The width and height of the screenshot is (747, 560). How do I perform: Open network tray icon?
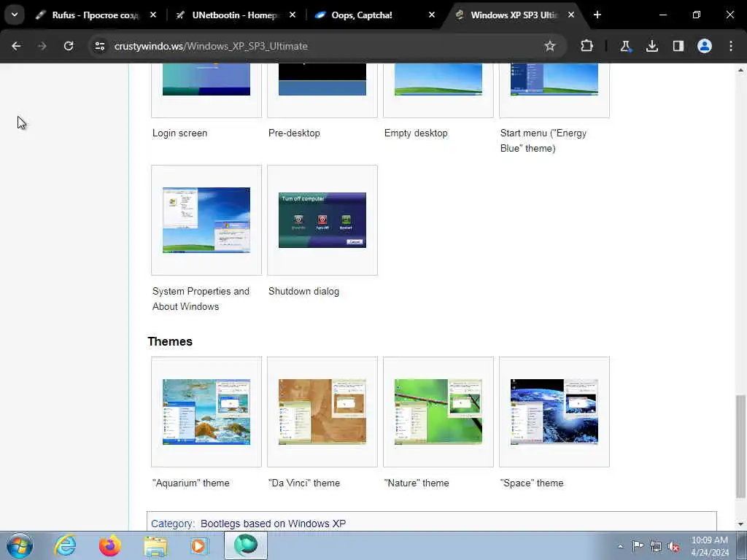(656, 547)
